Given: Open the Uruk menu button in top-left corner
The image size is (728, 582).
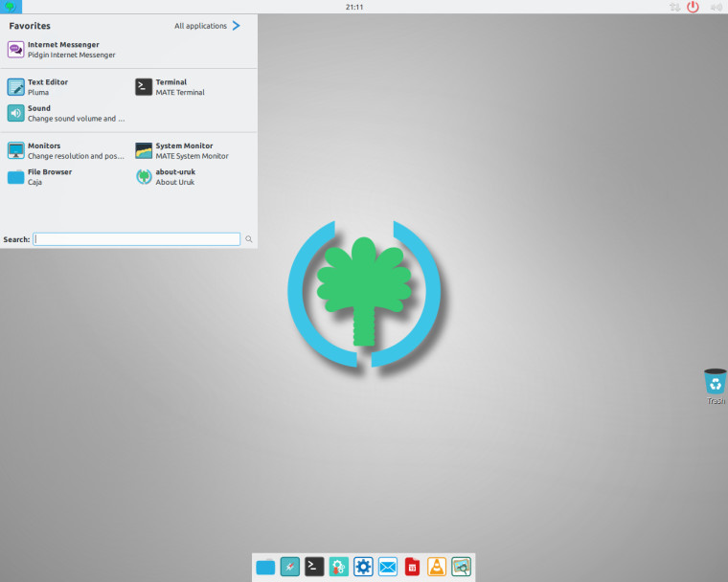Looking at the screenshot, I should coord(11,7).
